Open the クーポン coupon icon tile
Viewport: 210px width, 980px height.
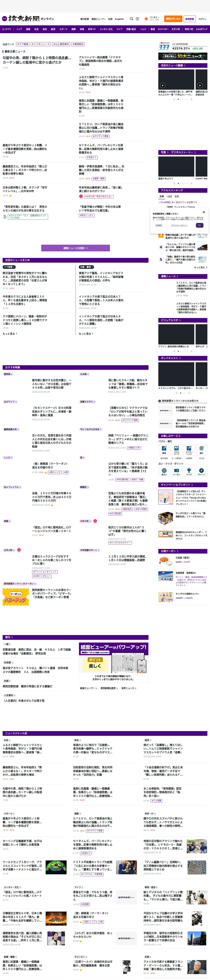[176, 472]
